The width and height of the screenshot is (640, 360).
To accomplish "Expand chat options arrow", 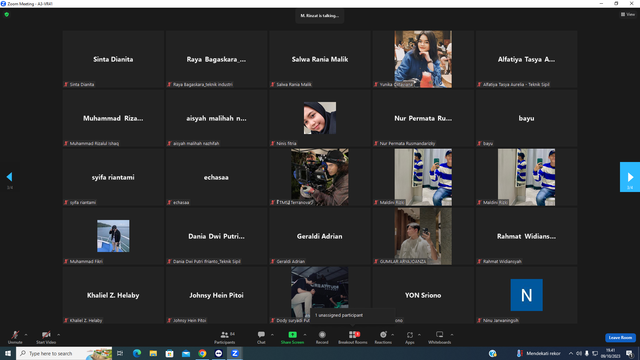I will 272,335.
